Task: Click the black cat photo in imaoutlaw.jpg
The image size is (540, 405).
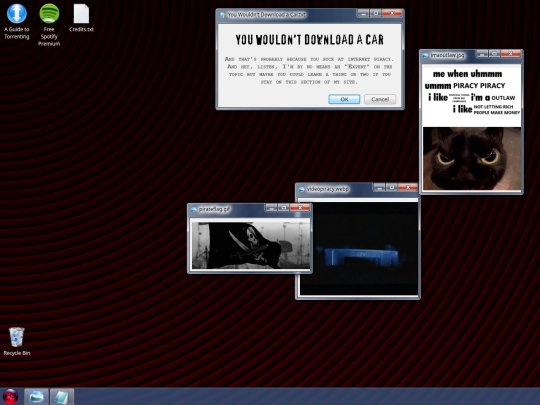Action: click(x=472, y=158)
